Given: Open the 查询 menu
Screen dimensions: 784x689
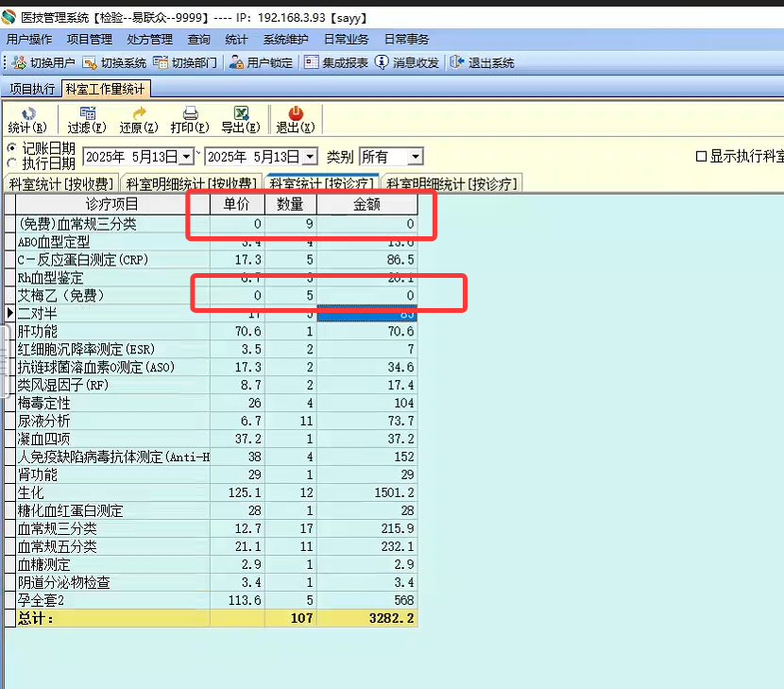Looking at the screenshot, I should pyautogui.click(x=198, y=39).
